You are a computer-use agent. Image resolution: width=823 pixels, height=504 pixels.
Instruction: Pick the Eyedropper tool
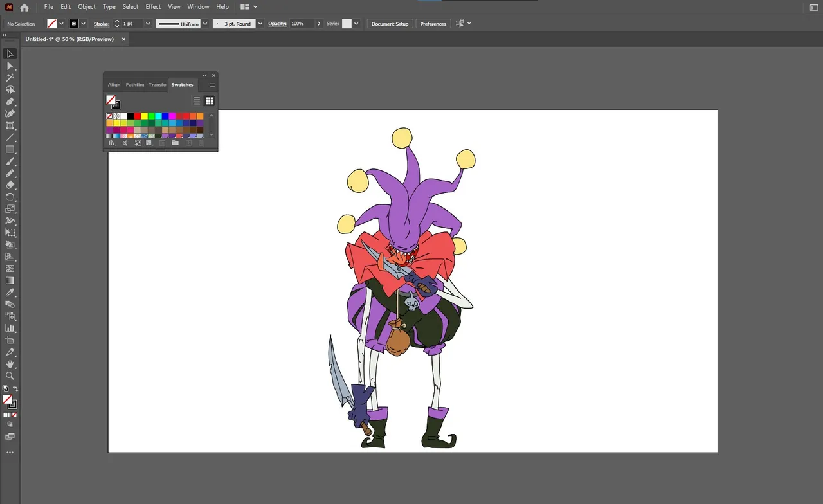10,292
